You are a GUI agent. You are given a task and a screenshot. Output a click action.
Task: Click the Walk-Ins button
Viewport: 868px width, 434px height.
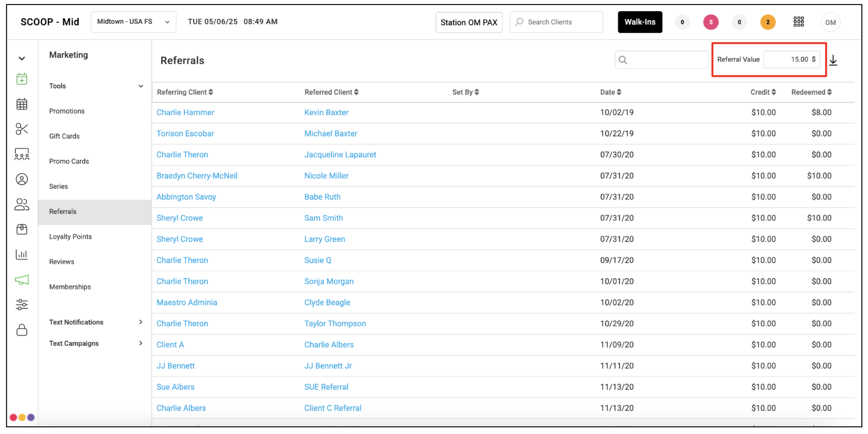click(640, 22)
